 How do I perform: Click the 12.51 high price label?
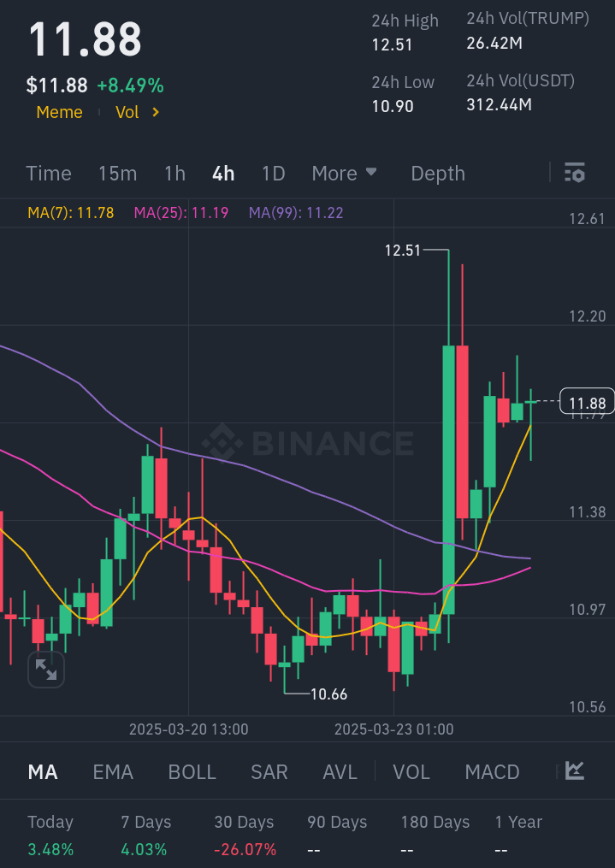(x=403, y=251)
